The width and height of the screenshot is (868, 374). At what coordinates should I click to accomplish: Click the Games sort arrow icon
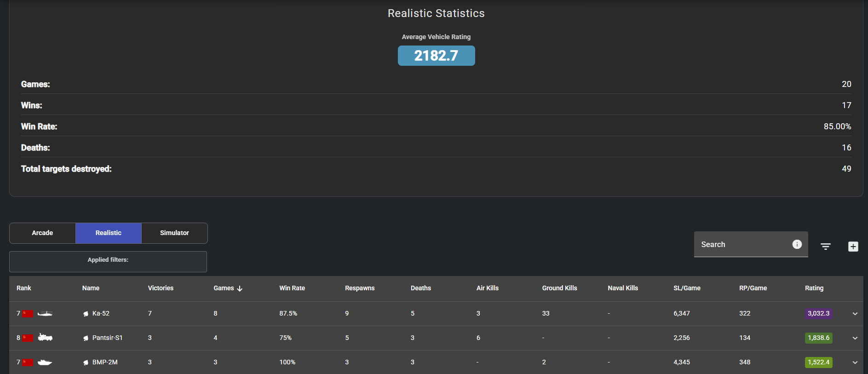click(240, 288)
